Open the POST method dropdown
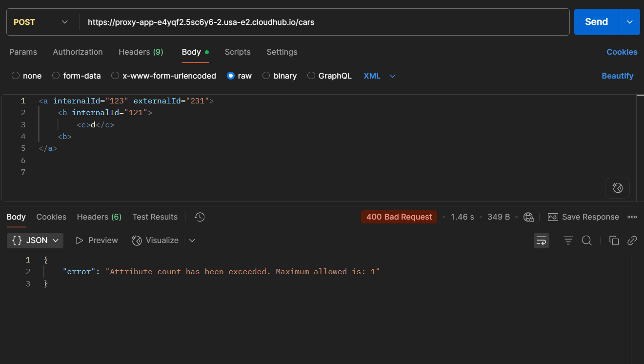Viewport: 644px width, 364px height. 41,22
